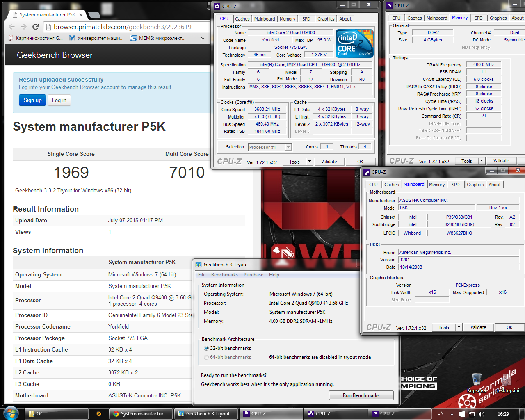Show hidden tray icons arrow
Viewport: 525px width, 420px height.
tap(452, 414)
